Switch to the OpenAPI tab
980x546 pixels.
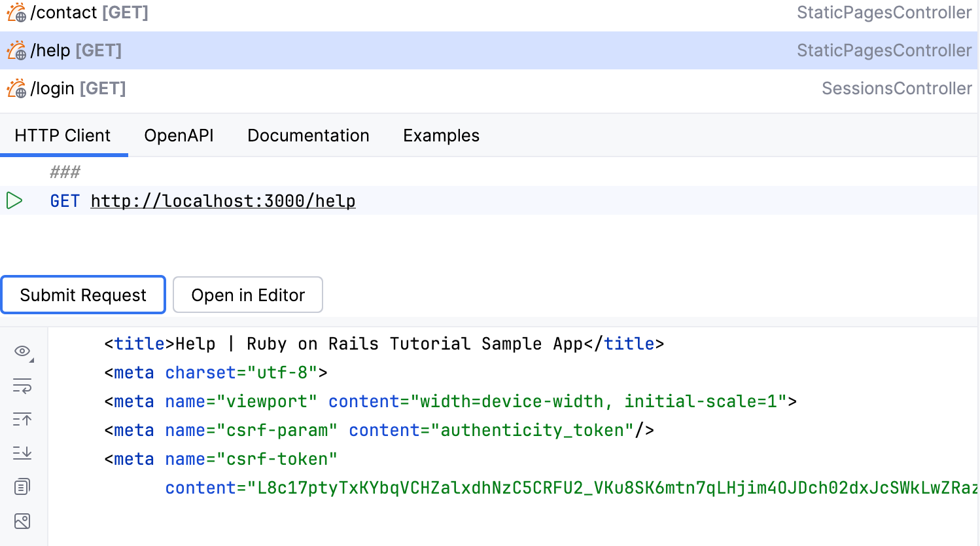179,136
